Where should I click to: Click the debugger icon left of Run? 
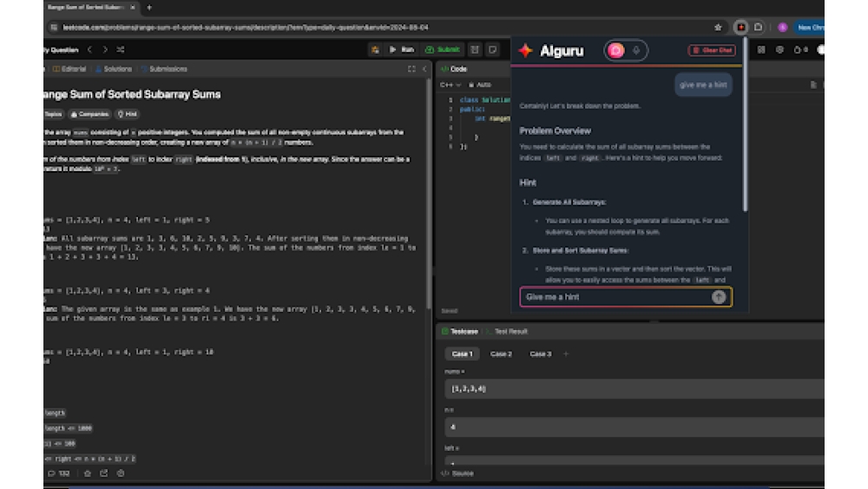click(375, 50)
